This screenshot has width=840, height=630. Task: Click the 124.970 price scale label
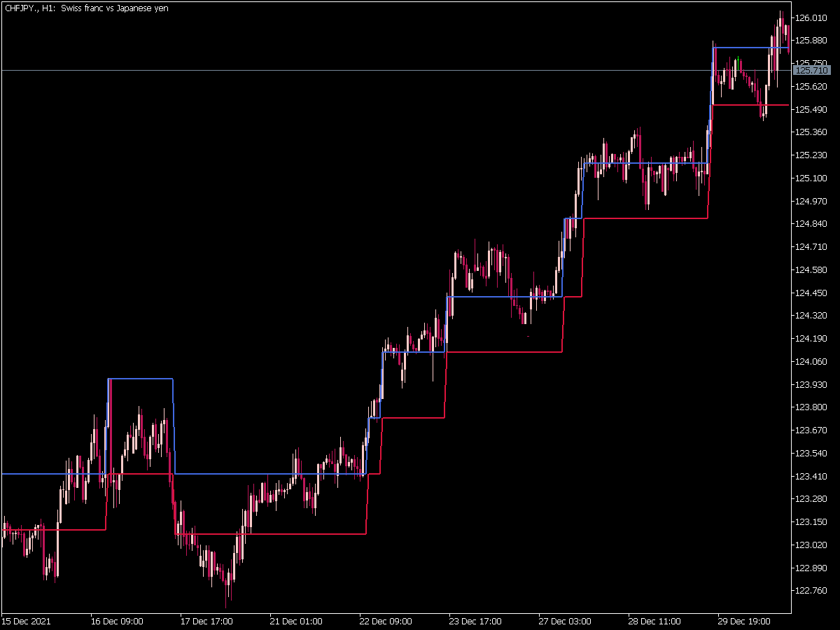[812, 201]
